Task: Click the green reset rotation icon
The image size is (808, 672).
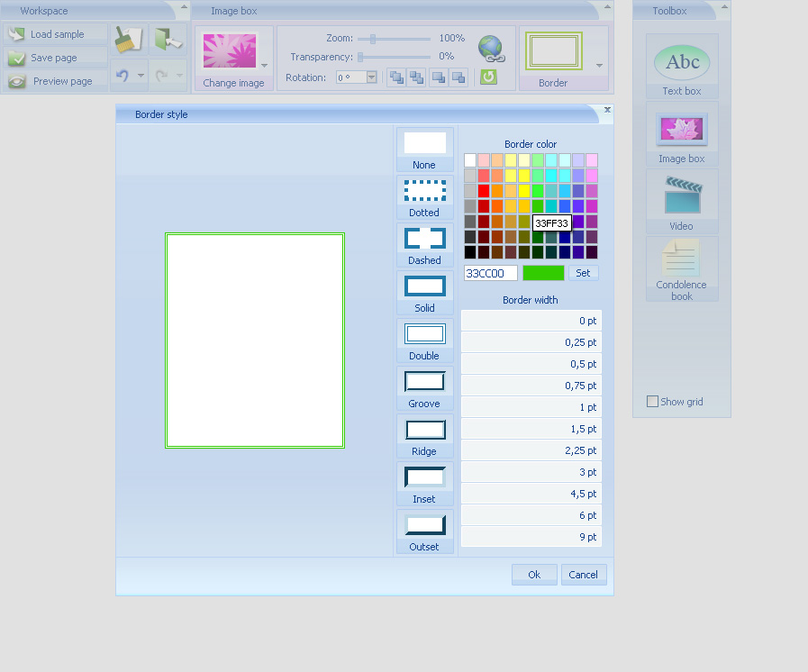Action: [488, 77]
